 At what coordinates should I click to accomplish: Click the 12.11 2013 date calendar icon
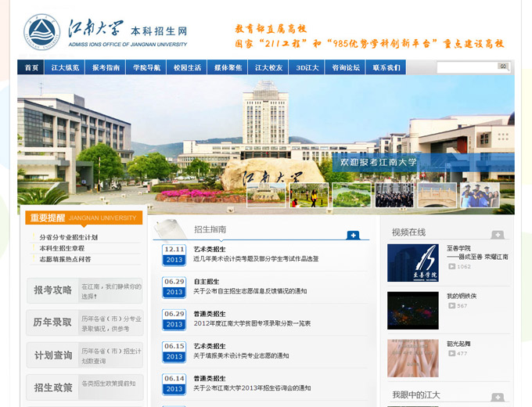(x=174, y=255)
